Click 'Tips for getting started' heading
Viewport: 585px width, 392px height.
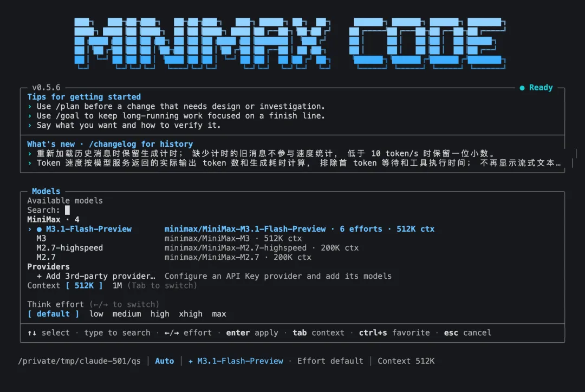pyautogui.click(x=84, y=97)
